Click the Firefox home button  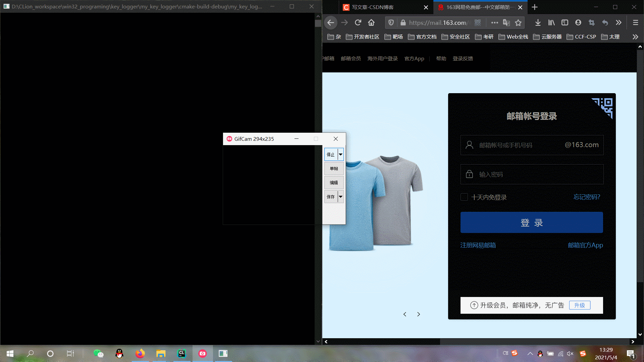click(x=371, y=22)
